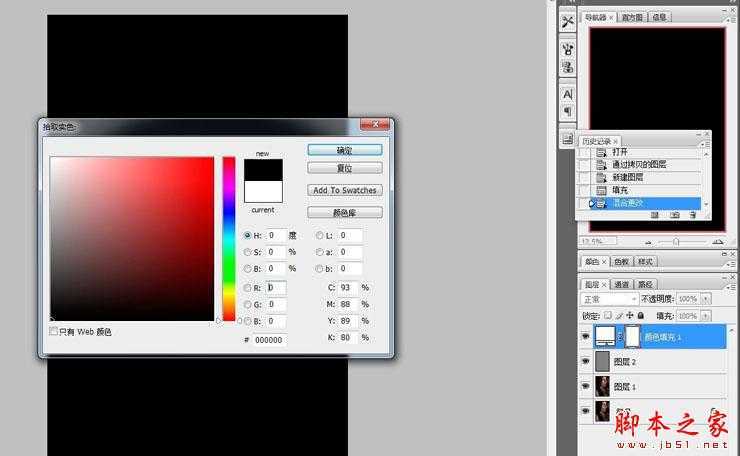Click the Navigator zoom percentage field

[597, 241]
